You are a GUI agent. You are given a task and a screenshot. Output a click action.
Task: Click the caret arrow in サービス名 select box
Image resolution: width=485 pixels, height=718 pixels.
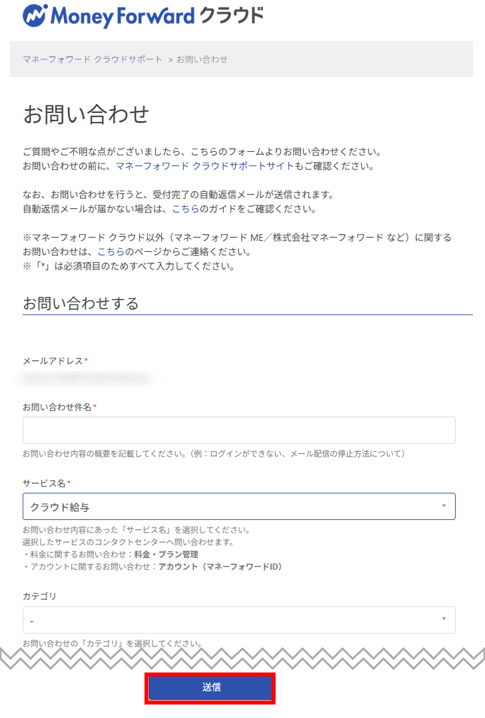443,506
